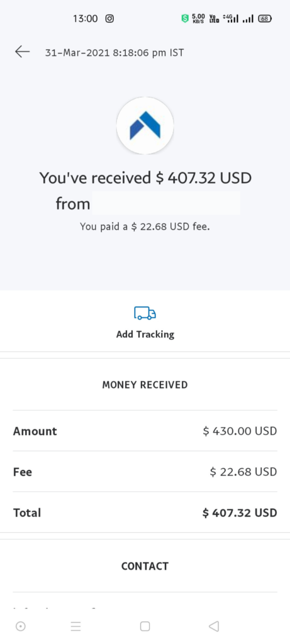
Task: Open the sender's blue logo avatar
Action: point(145,126)
